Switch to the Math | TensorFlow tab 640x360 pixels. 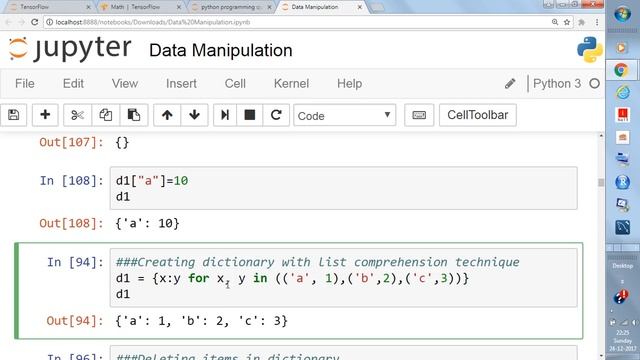coord(136,7)
